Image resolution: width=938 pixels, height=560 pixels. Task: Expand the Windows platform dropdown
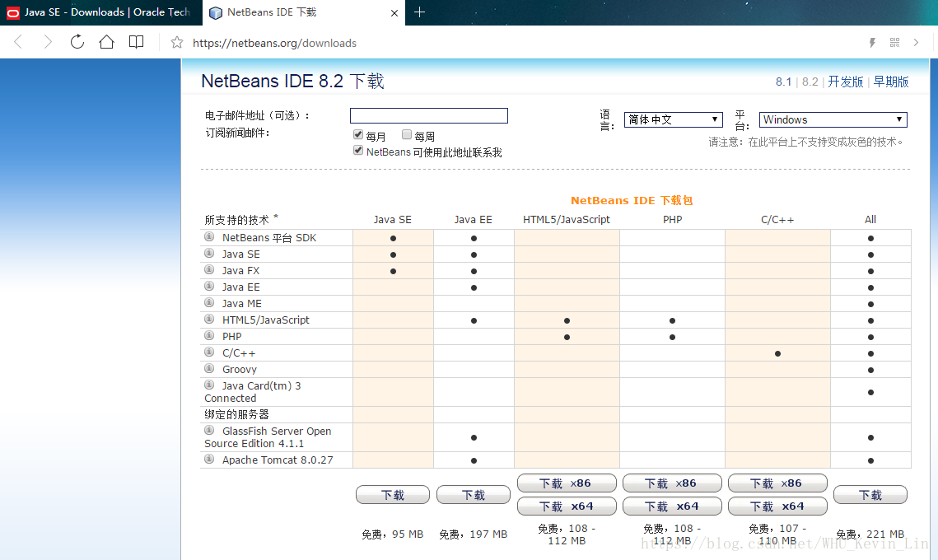[x=833, y=119]
